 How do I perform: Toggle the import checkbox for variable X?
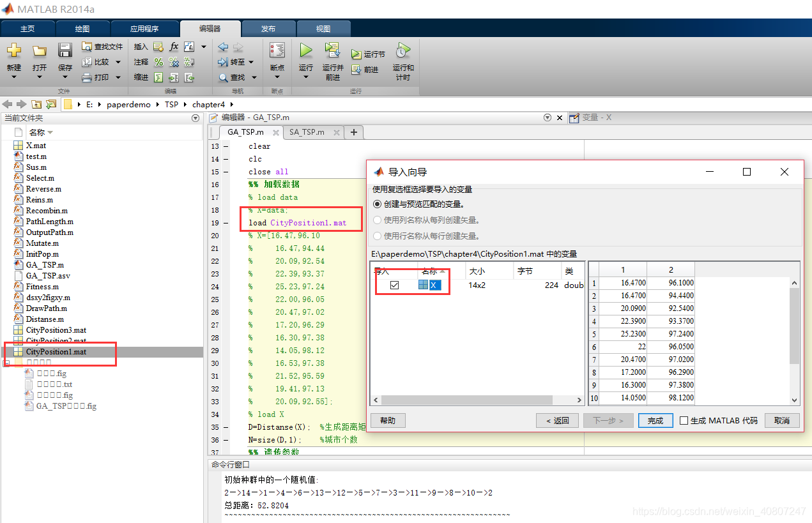[394, 285]
